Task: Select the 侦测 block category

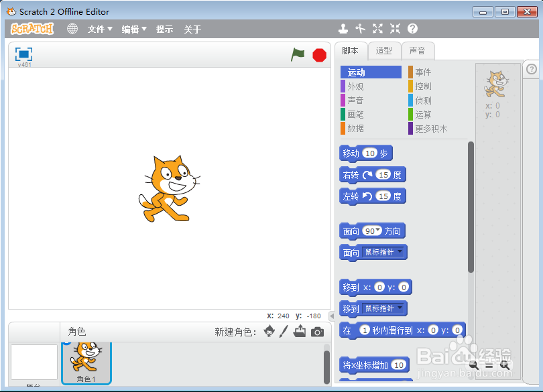Action: (438, 101)
